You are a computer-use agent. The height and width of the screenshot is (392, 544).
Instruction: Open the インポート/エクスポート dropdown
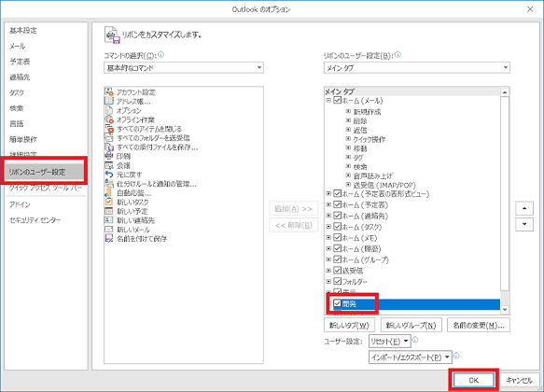click(x=411, y=357)
